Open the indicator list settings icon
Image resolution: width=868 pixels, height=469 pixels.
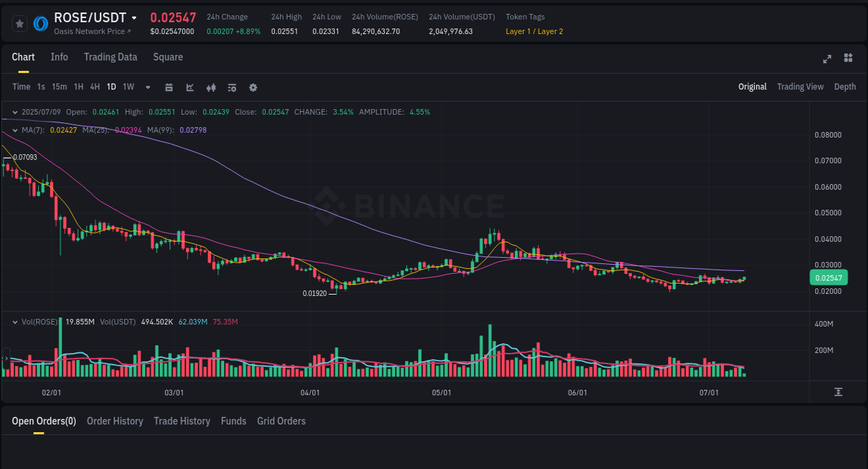pyautogui.click(x=231, y=87)
